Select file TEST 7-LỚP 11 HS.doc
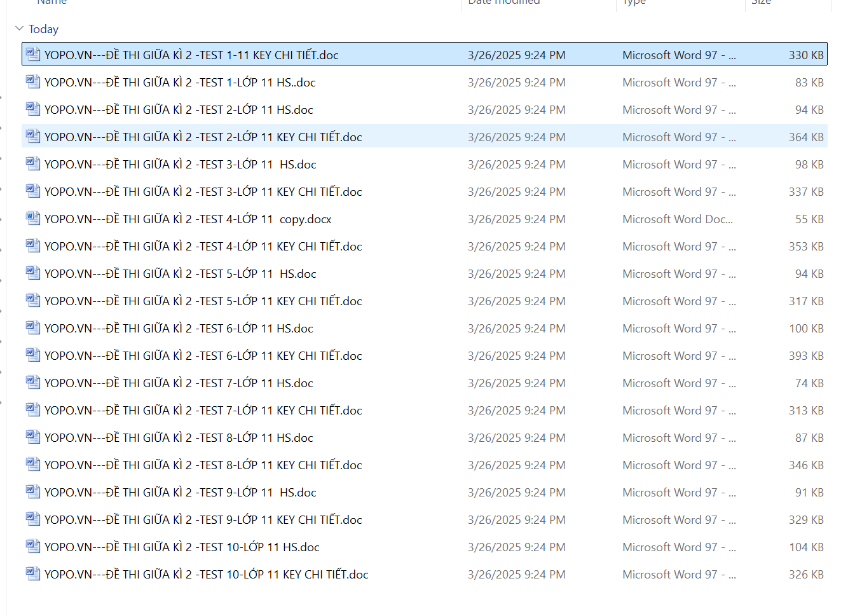 (x=179, y=383)
